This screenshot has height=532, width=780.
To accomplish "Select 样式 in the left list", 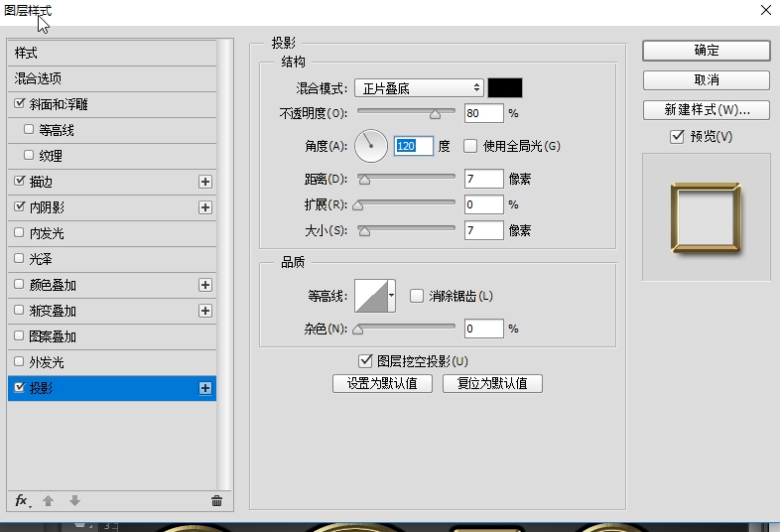I will 112,53.
